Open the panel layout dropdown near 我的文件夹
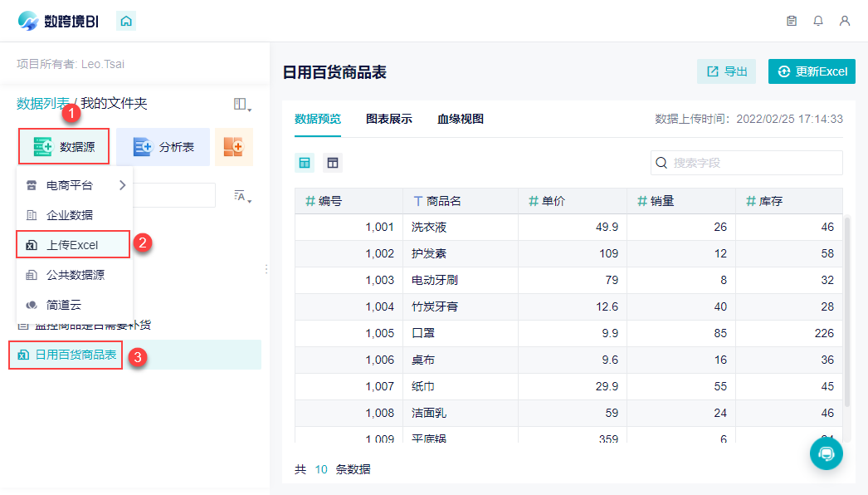The width and height of the screenshot is (868, 495). pos(242,104)
